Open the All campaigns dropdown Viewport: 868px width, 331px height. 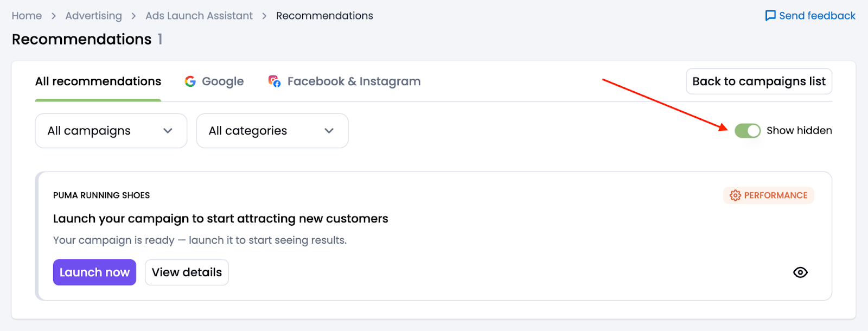[111, 131]
